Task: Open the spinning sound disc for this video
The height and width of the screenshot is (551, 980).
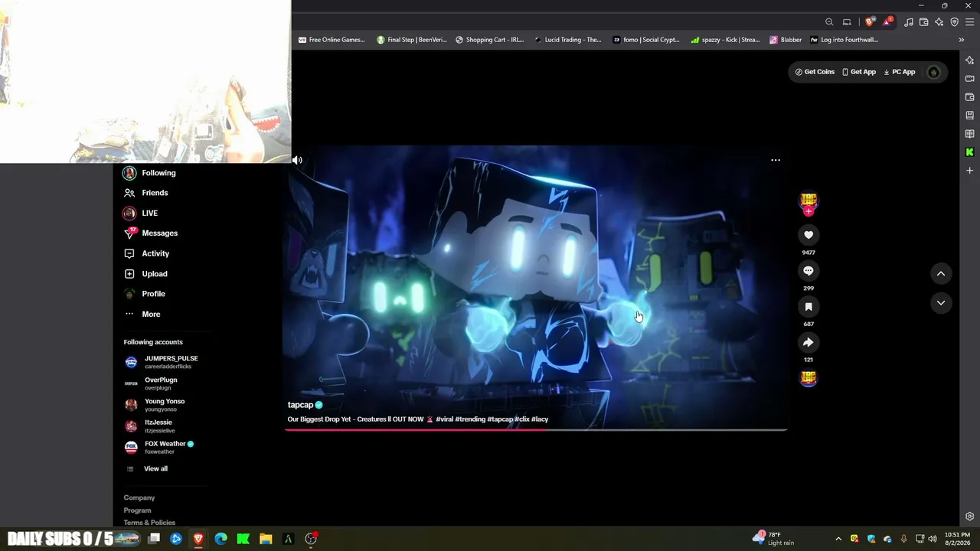Action: [808, 378]
